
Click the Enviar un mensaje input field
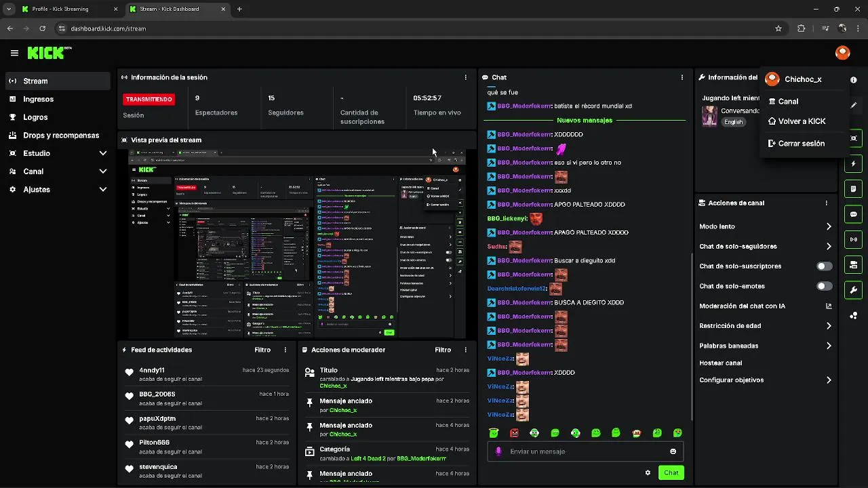[586, 451]
